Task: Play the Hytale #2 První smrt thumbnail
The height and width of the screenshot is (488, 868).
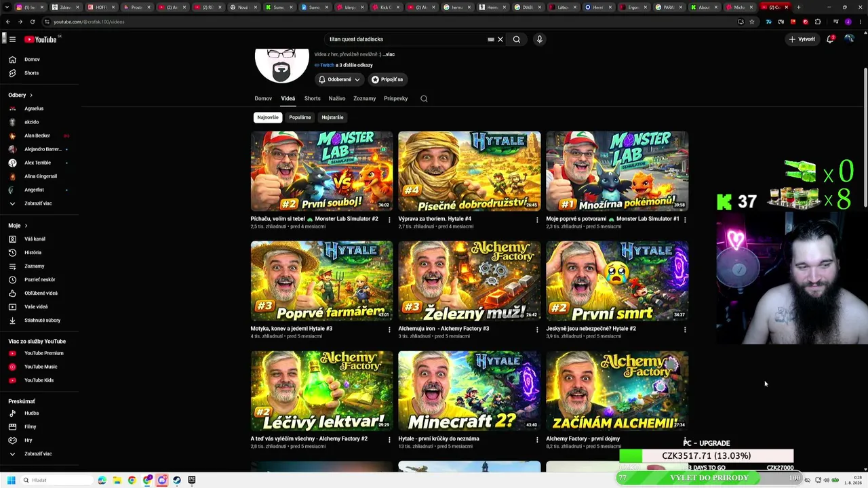Action: tap(617, 281)
